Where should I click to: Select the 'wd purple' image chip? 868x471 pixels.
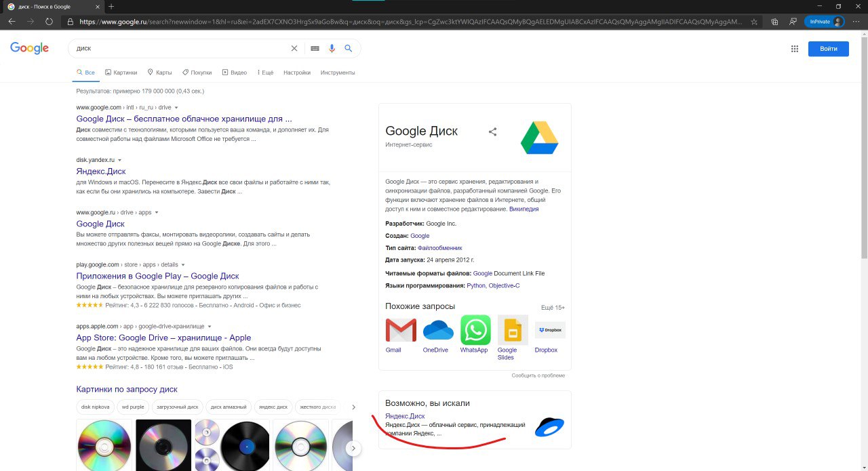click(133, 407)
